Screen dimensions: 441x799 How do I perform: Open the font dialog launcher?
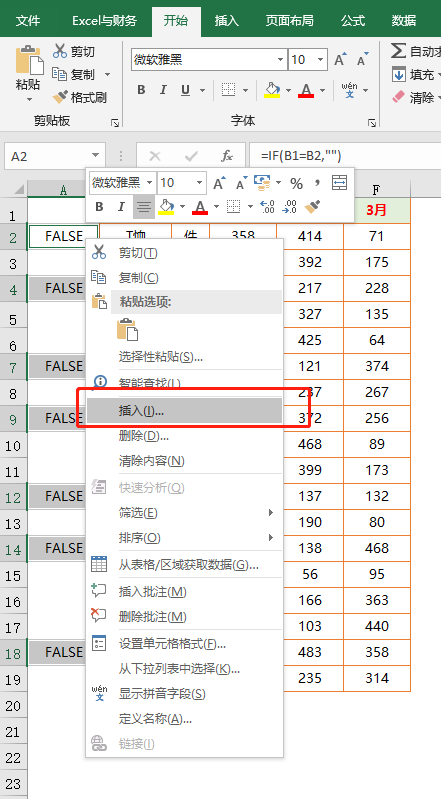[372, 122]
